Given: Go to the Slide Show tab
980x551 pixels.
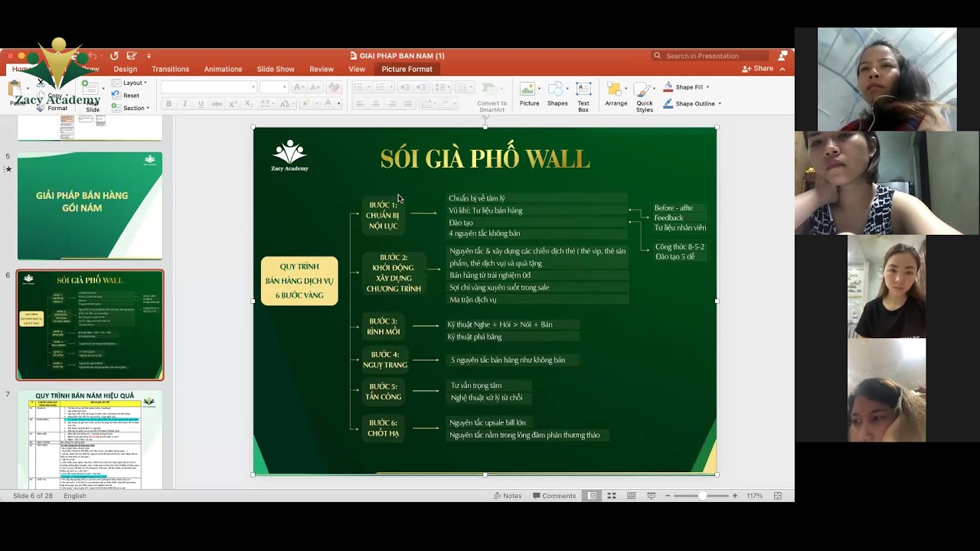Looking at the screenshot, I should [276, 69].
